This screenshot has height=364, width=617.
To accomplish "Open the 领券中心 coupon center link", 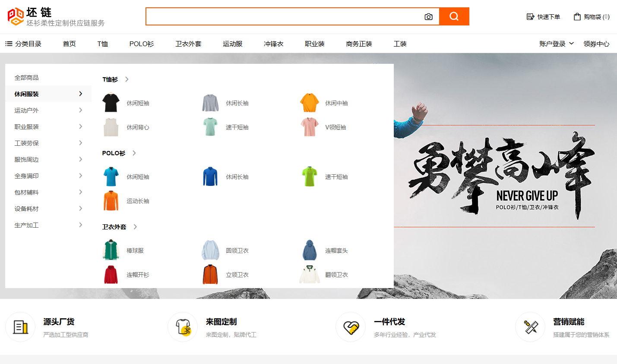I will (x=596, y=43).
